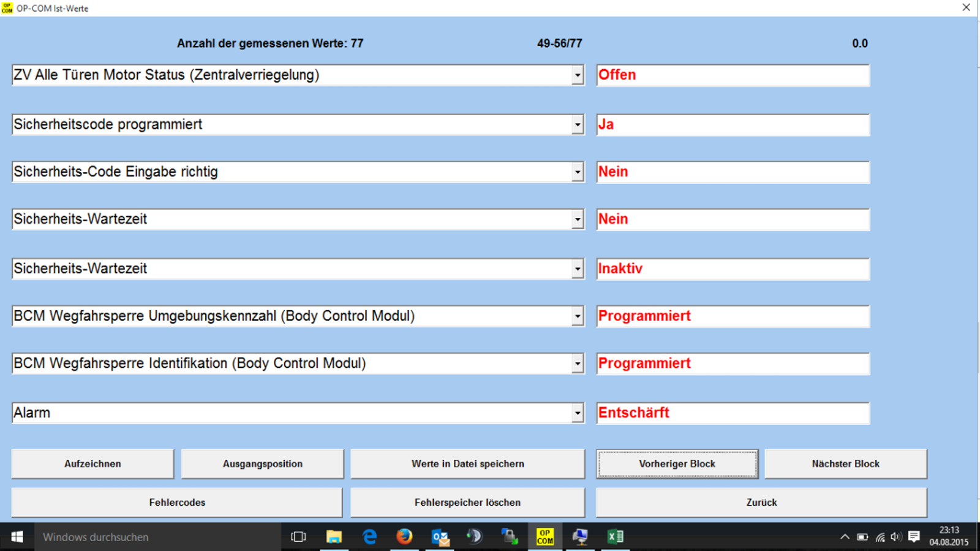Image resolution: width=980 pixels, height=551 pixels.
Task: Click the Windows durchsuchen search field
Action: click(x=153, y=537)
